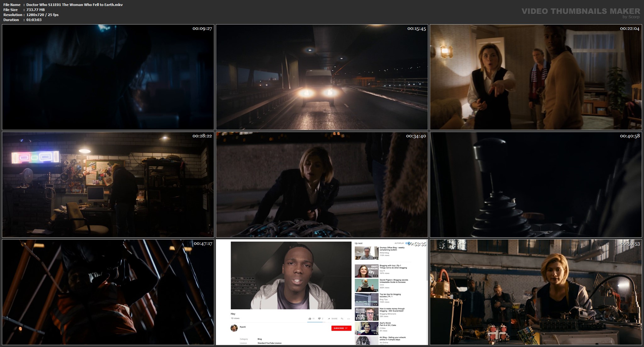Click the Share arrow icon

coord(329,319)
